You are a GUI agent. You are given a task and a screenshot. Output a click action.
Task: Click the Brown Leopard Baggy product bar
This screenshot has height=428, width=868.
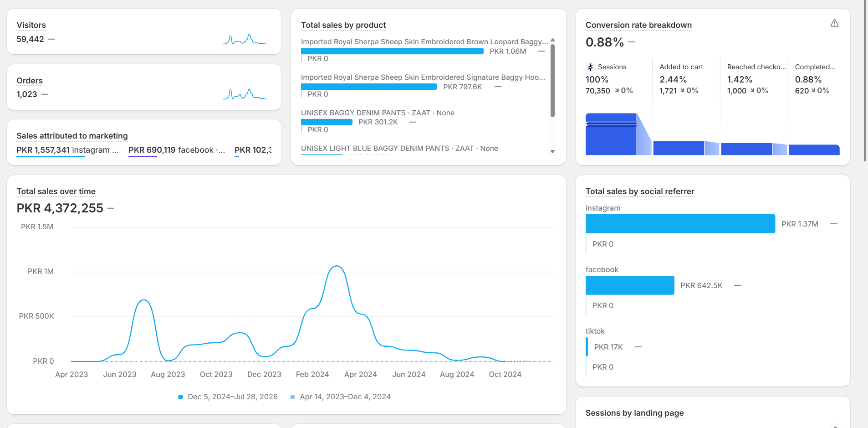pos(392,52)
